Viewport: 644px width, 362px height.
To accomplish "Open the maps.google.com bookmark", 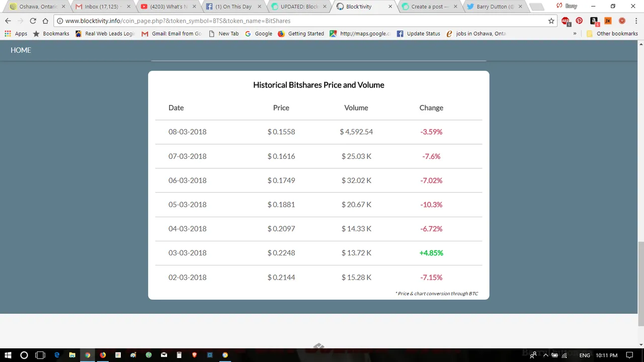I will point(360,34).
